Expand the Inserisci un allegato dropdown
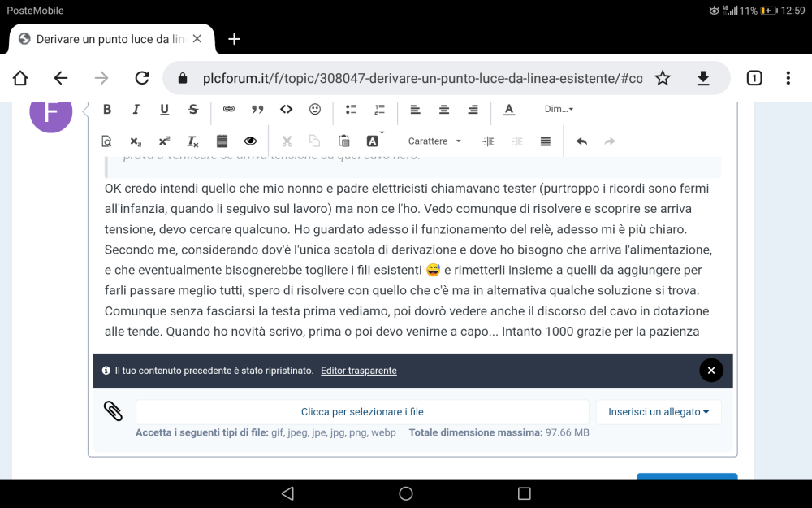The height and width of the screenshot is (508, 812). coord(658,411)
